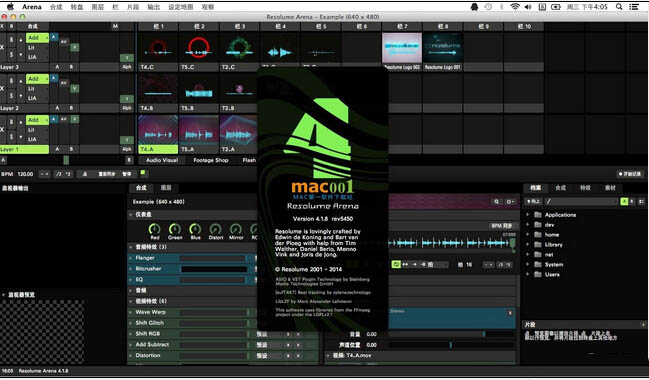
Task: Open Layer 1 Add blend mode dropdown
Action: click(x=37, y=120)
